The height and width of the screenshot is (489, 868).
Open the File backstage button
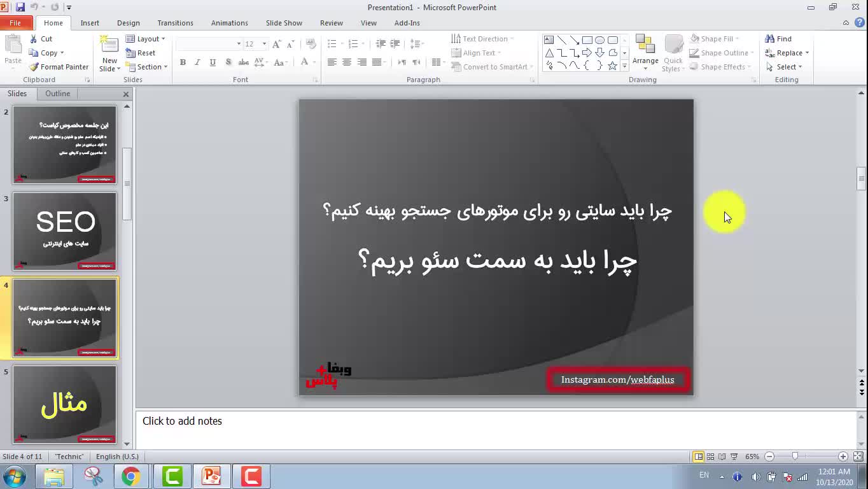click(15, 23)
